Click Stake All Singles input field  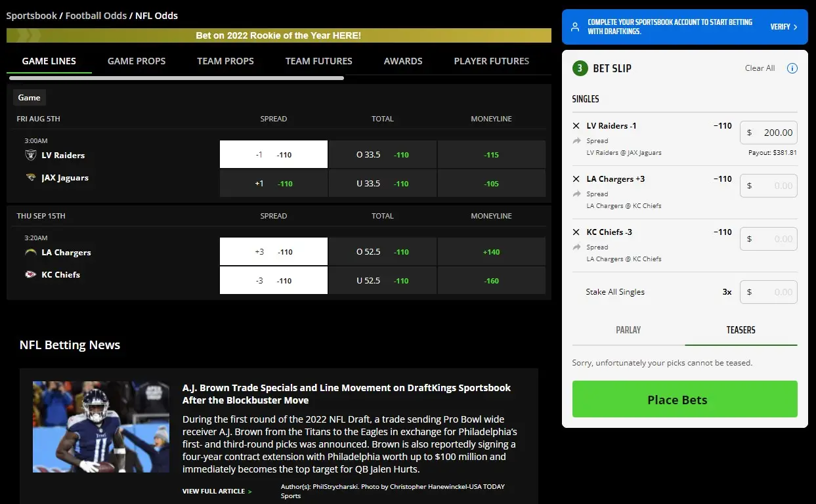pos(769,292)
